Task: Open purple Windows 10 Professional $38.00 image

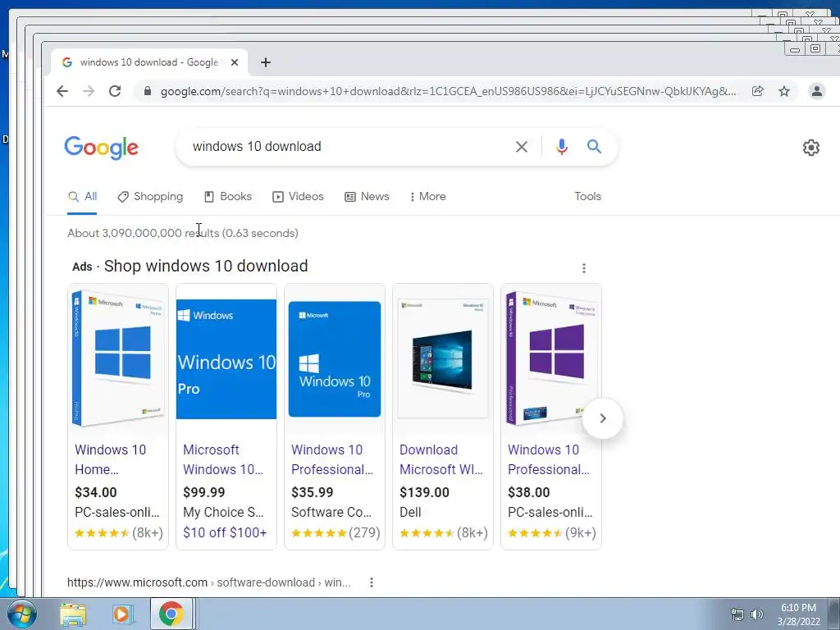Action: pos(551,359)
